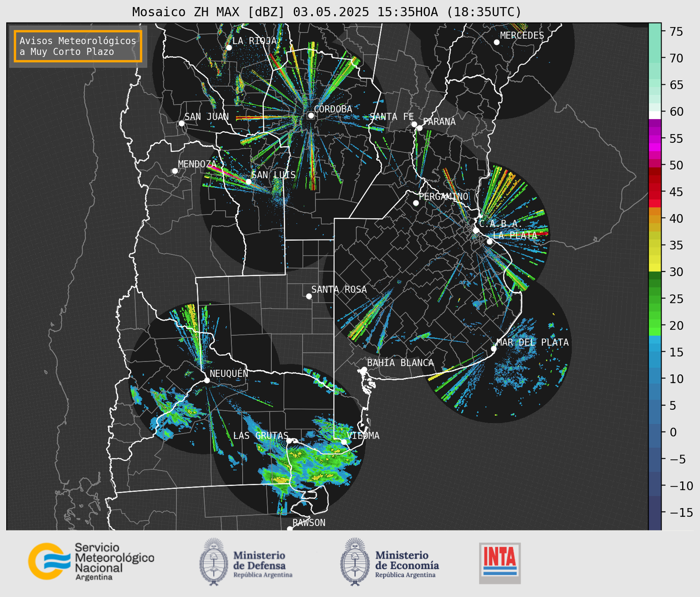Click the PERGAMINO label text
The width and height of the screenshot is (700, 597).
click(x=444, y=196)
